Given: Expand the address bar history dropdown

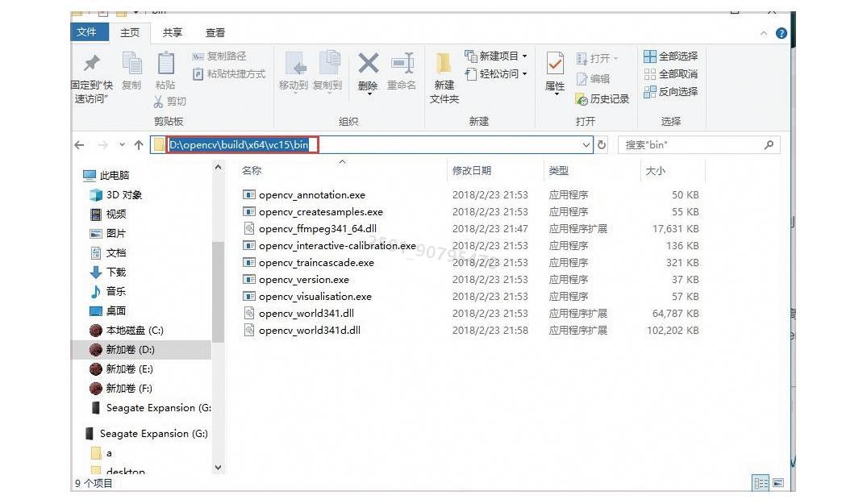Looking at the screenshot, I should 586,145.
